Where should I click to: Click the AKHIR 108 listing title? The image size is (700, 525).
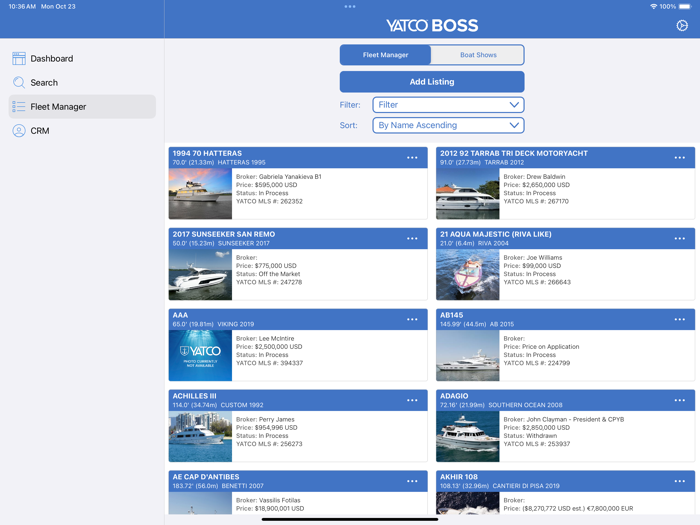coord(458,476)
